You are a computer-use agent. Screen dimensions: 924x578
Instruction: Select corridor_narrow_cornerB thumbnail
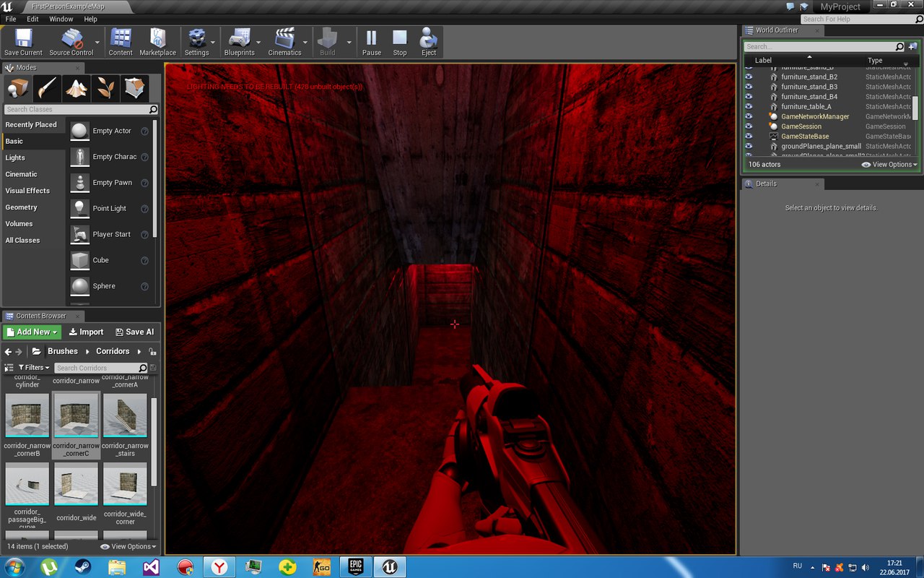27,415
